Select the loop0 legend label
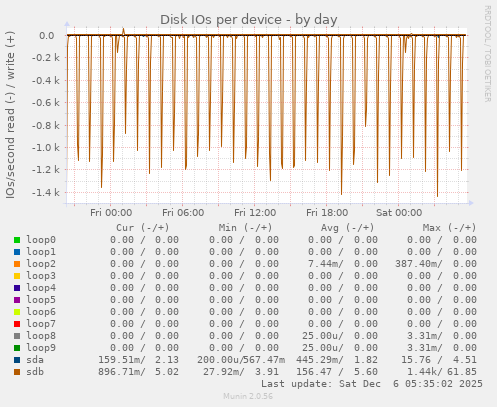Viewport: 497px width, 407px height. [41, 240]
